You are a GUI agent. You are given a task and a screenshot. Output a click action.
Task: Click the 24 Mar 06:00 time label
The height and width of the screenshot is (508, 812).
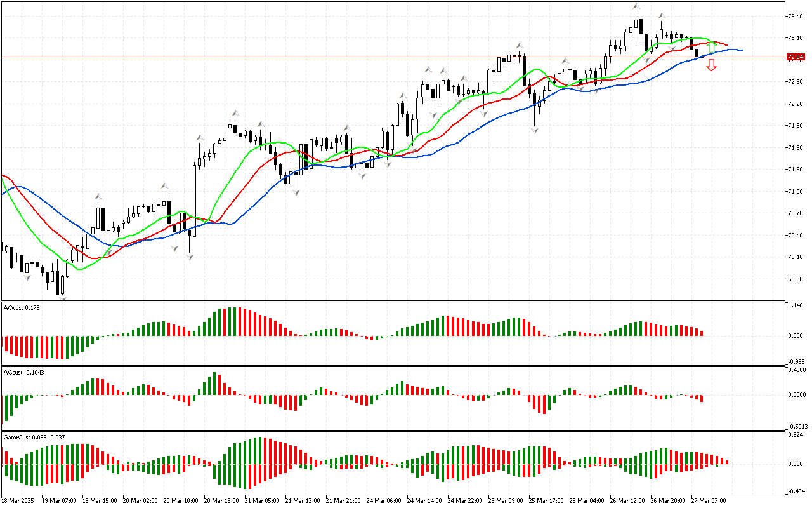pyautogui.click(x=384, y=501)
